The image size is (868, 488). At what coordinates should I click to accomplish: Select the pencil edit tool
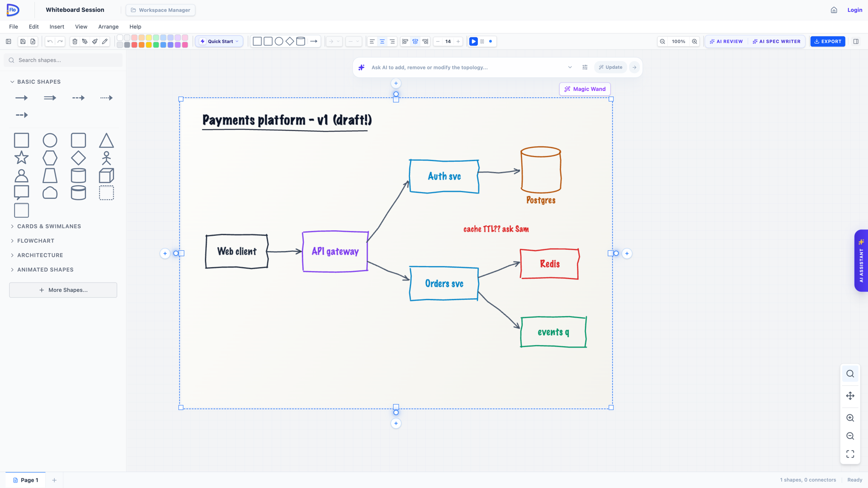point(105,42)
